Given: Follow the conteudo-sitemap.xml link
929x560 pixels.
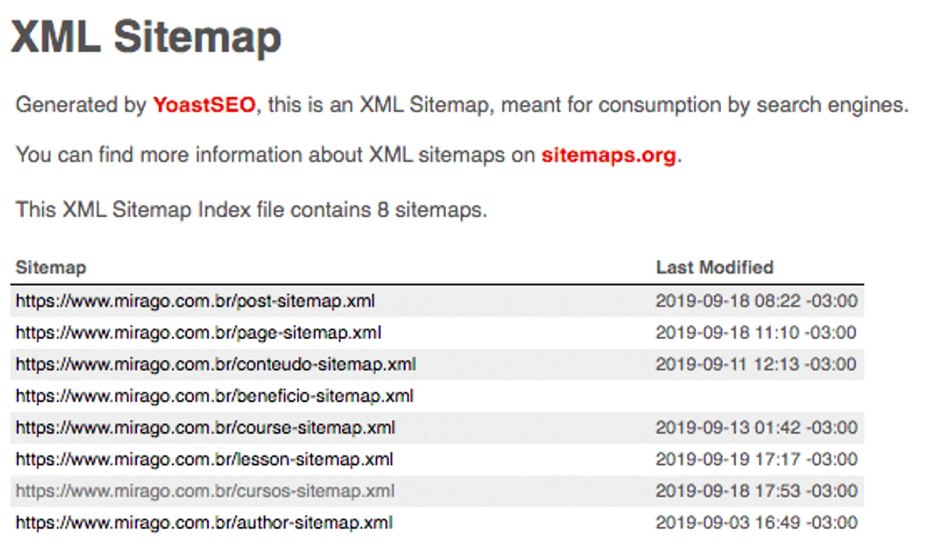Looking at the screenshot, I should pyautogui.click(x=215, y=364).
